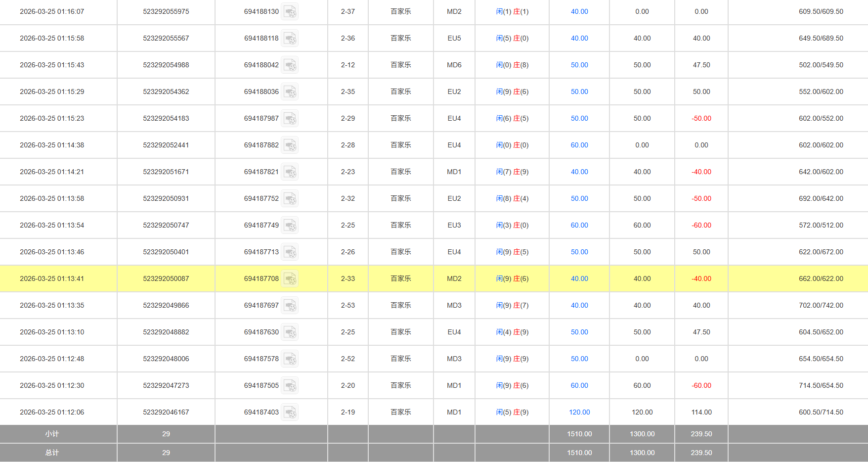Open replay icon for game 694188036
The height and width of the screenshot is (462, 868).
coord(290,92)
